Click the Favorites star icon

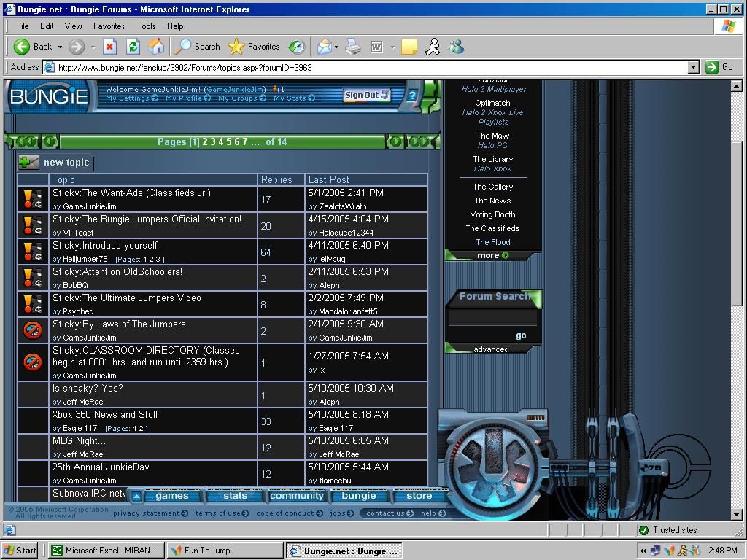(x=236, y=47)
